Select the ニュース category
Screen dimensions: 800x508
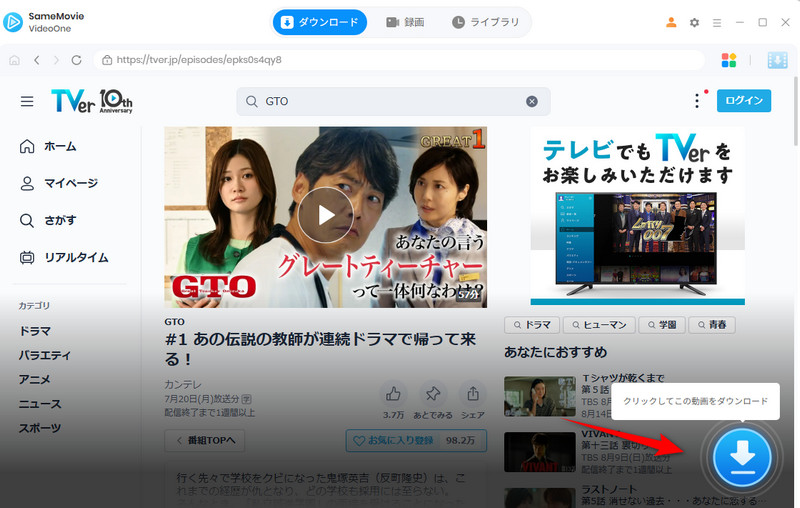click(x=40, y=404)
